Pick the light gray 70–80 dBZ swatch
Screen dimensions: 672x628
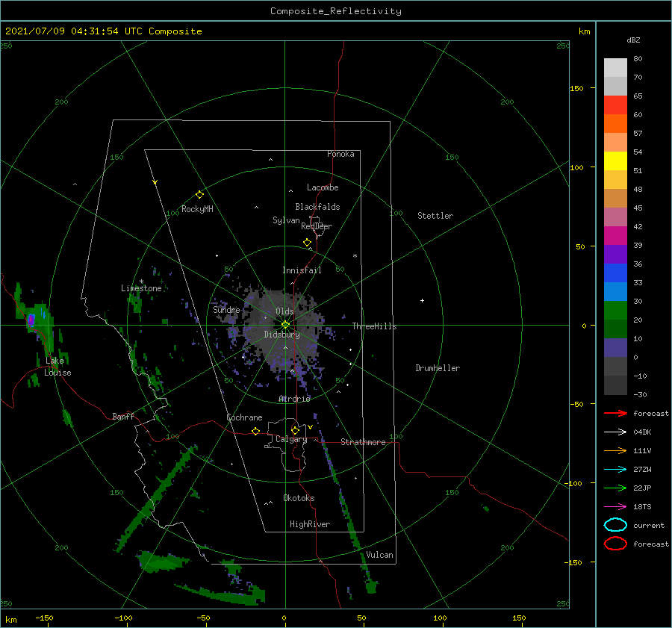[615, 68]
